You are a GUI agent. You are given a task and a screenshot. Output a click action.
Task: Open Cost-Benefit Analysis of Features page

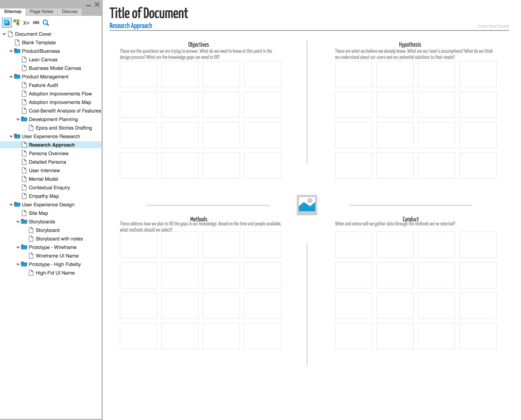[65, 110]
